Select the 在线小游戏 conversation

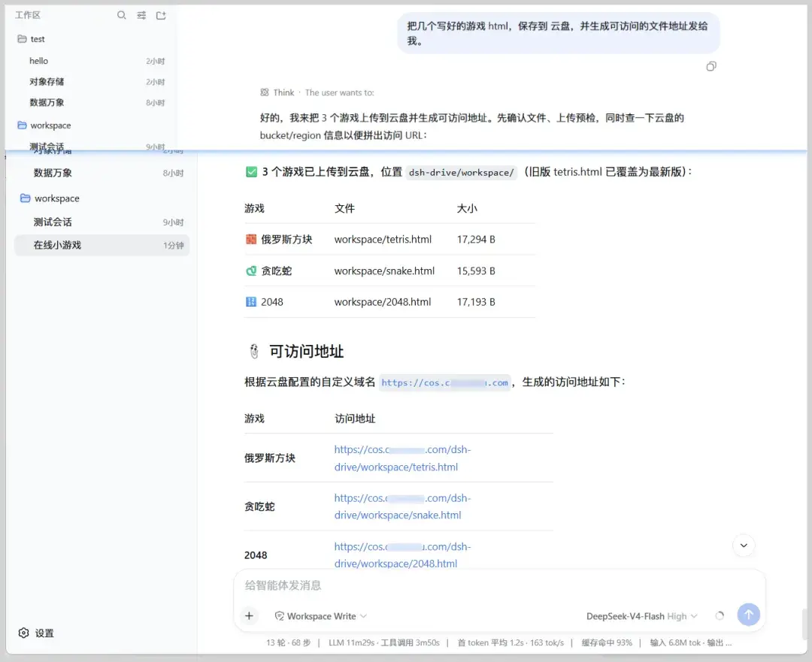point(101,245)
